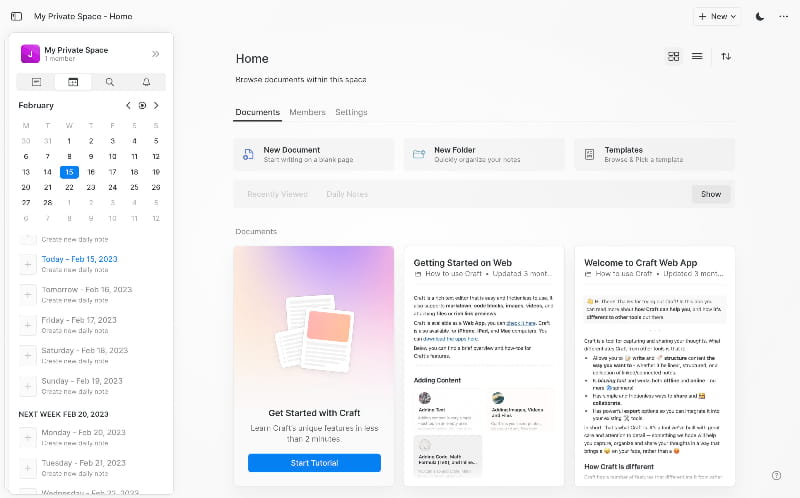Click the Templates icon
The image size is (800, 498).
(589, 154)
